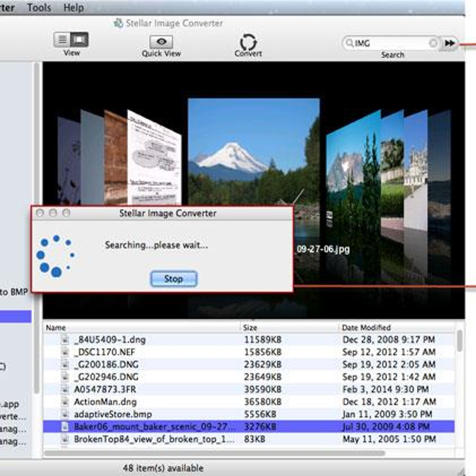Close the Searching dialog window
The height and width of the screenshot is (476, 476).
pos(40,213)
